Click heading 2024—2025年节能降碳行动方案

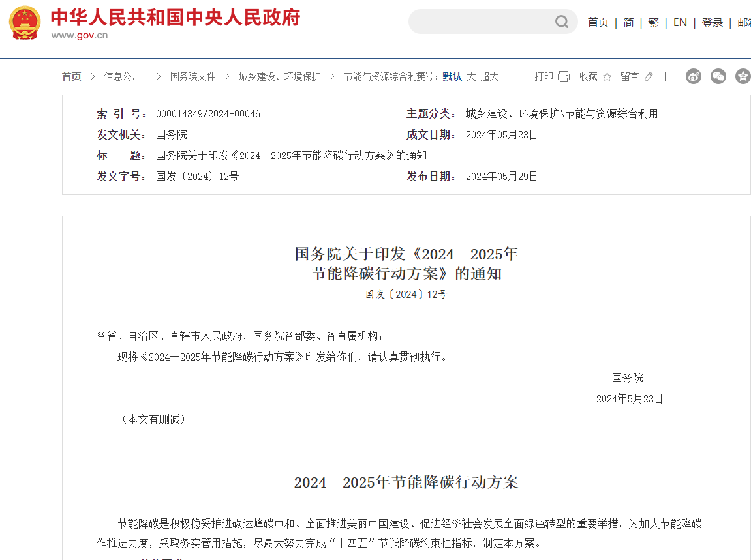406,482
